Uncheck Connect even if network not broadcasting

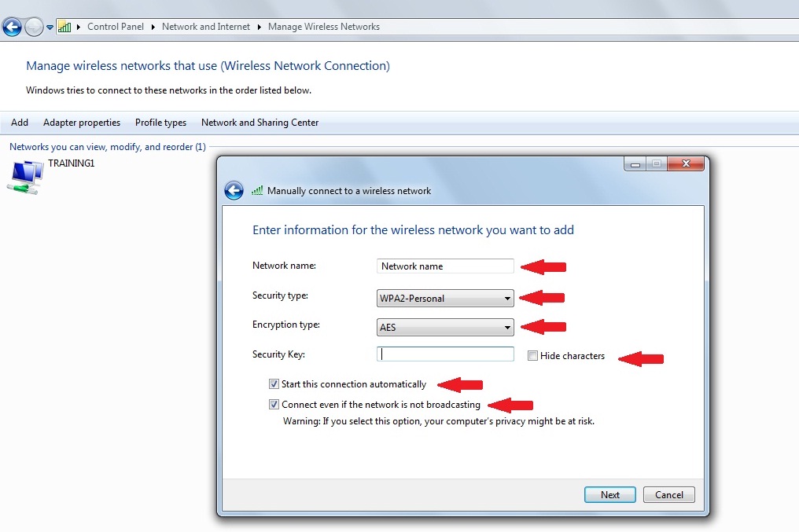coord(274,404)
